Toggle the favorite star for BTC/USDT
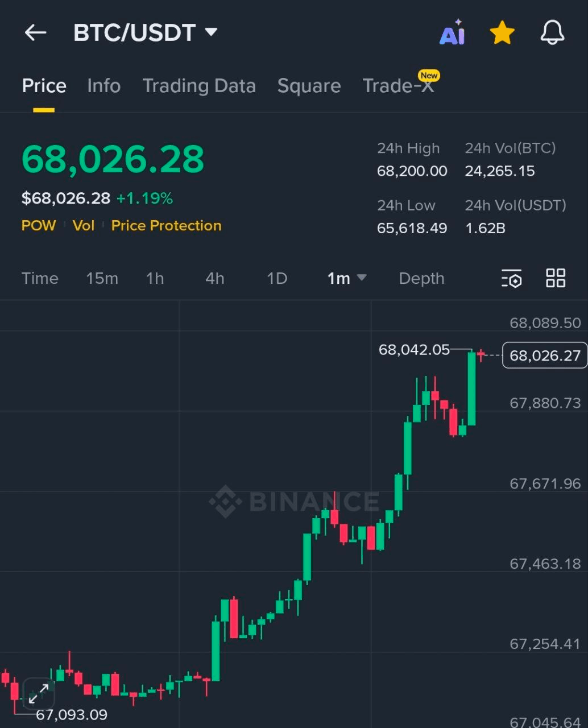The height and width of the screenshot is (728, 588). point(502,33)
